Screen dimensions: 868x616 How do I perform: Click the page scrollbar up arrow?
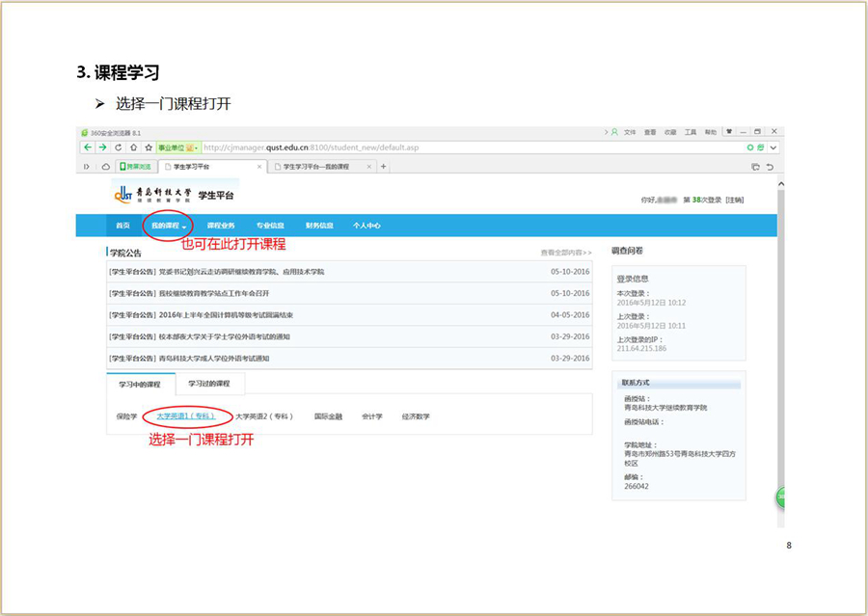(779, 183)
